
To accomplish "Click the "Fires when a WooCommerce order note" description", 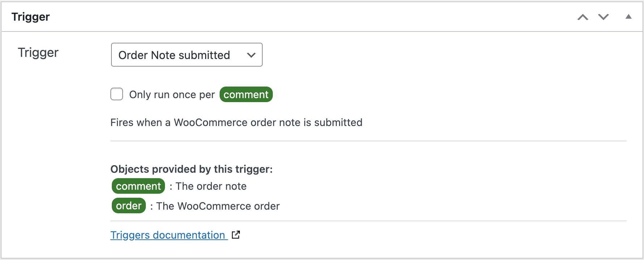I will point(236,122).
